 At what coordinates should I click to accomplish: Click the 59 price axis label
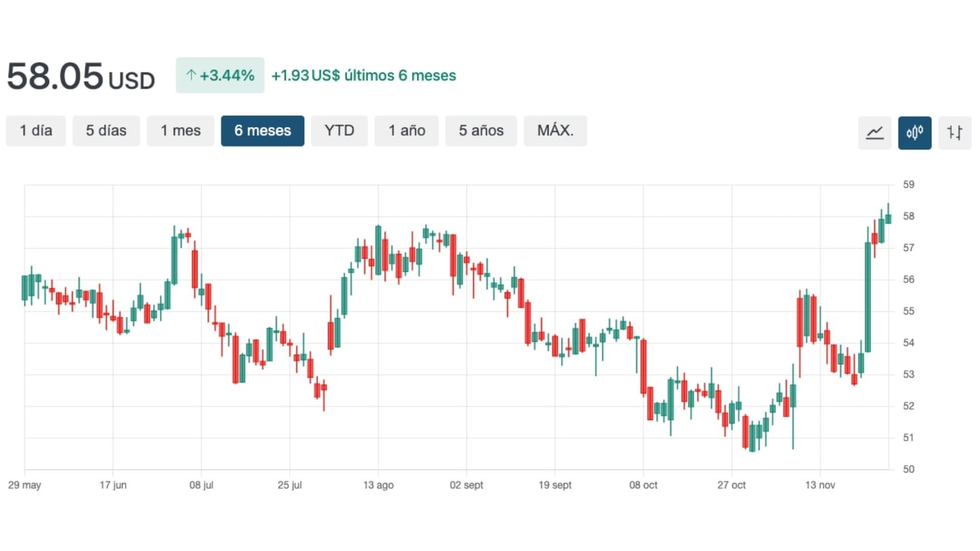tap(909, 184)
